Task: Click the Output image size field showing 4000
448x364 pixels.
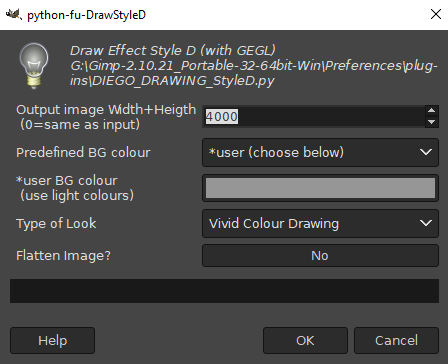Action: pos(314,117)
